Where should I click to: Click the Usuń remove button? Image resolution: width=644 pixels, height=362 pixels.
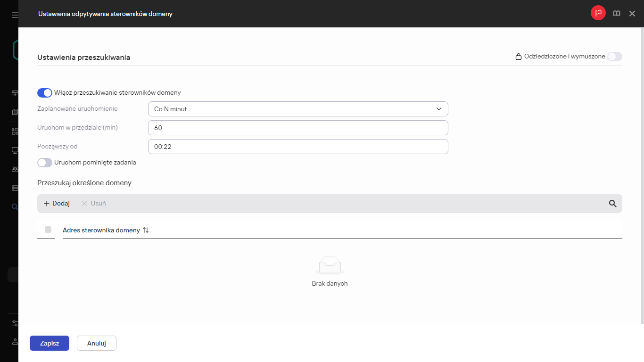click(94, 204)
